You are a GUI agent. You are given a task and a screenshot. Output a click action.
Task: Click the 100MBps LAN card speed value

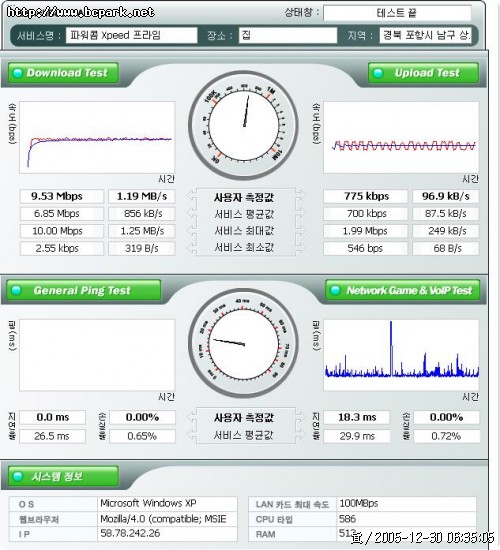pyautogui.click(x=359, y=503)
